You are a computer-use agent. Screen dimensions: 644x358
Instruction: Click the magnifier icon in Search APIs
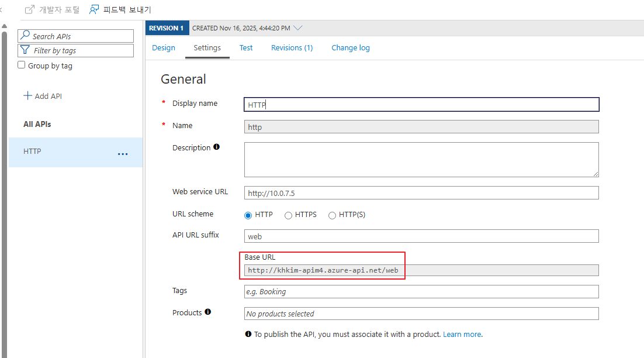25,35
